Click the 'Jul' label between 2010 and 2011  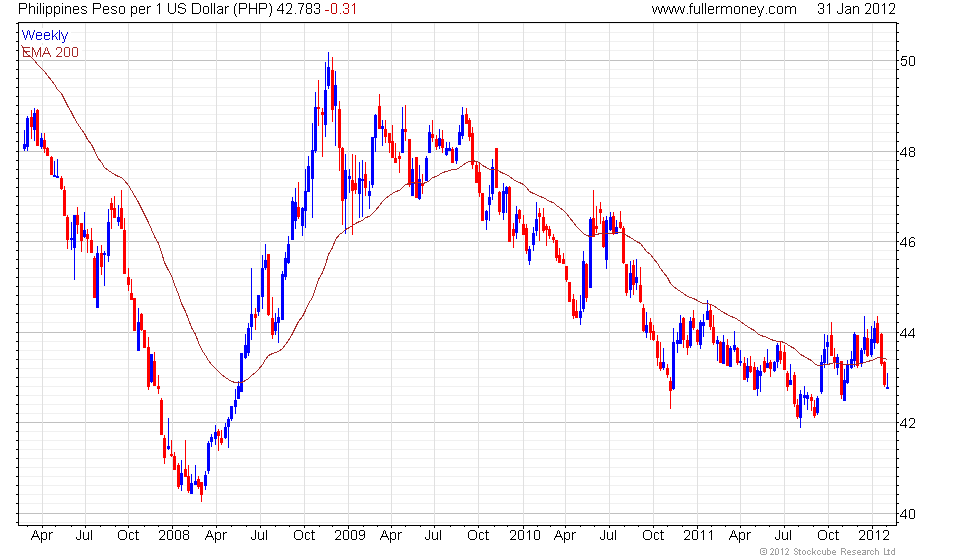click(x=608, y=536)
